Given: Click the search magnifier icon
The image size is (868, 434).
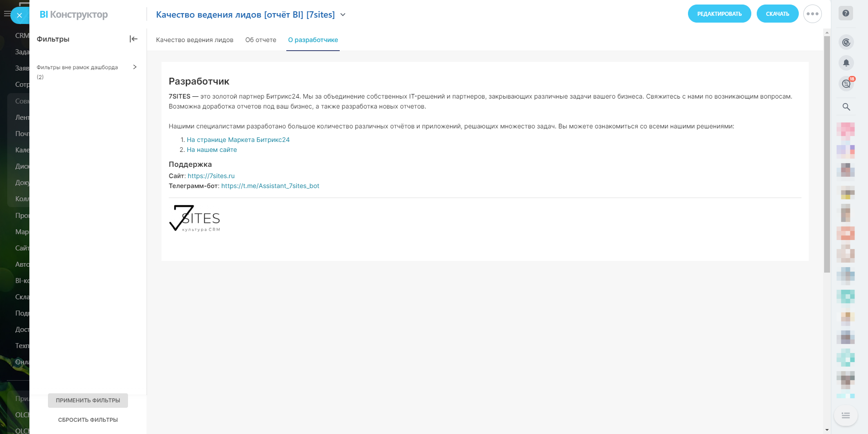Looking at the screenshot, I should (846, 107).
